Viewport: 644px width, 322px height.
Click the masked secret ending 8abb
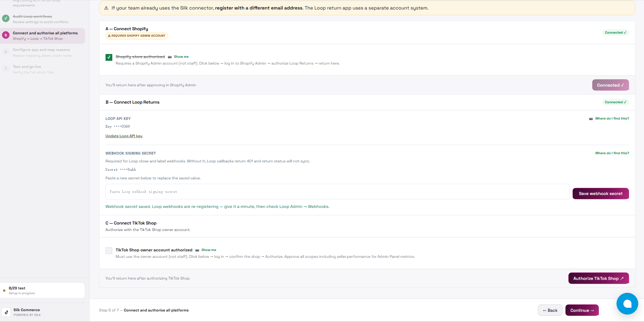[121, 169]
